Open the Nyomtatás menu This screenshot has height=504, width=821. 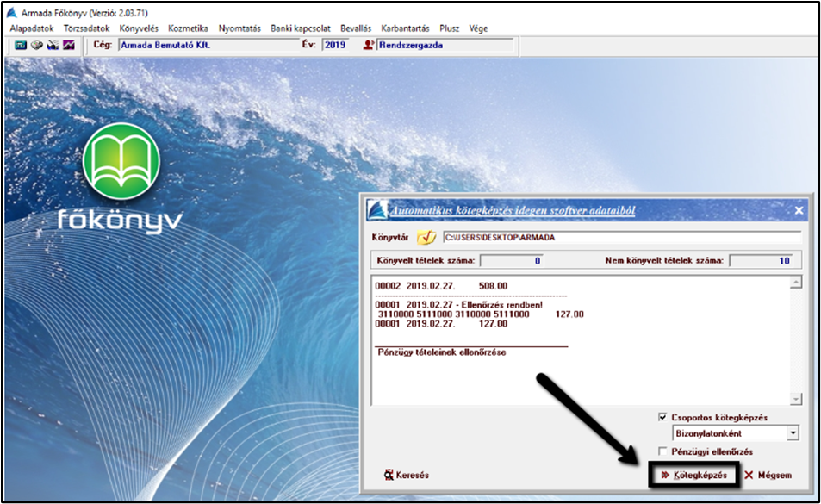coord(239,28)
